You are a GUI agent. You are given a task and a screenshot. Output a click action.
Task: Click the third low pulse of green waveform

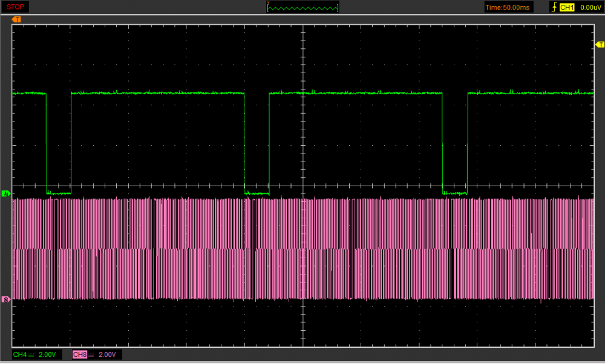coord(455,192)
